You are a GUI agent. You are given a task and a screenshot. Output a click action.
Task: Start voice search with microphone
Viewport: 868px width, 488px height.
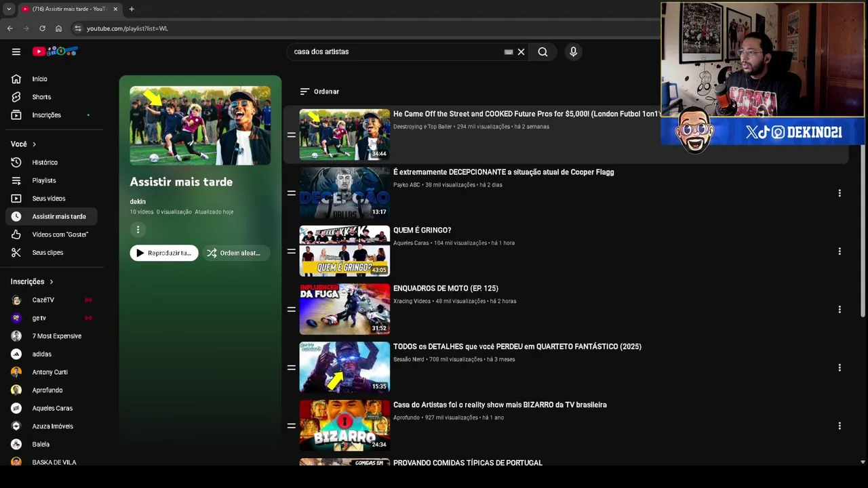pos(573,52)
